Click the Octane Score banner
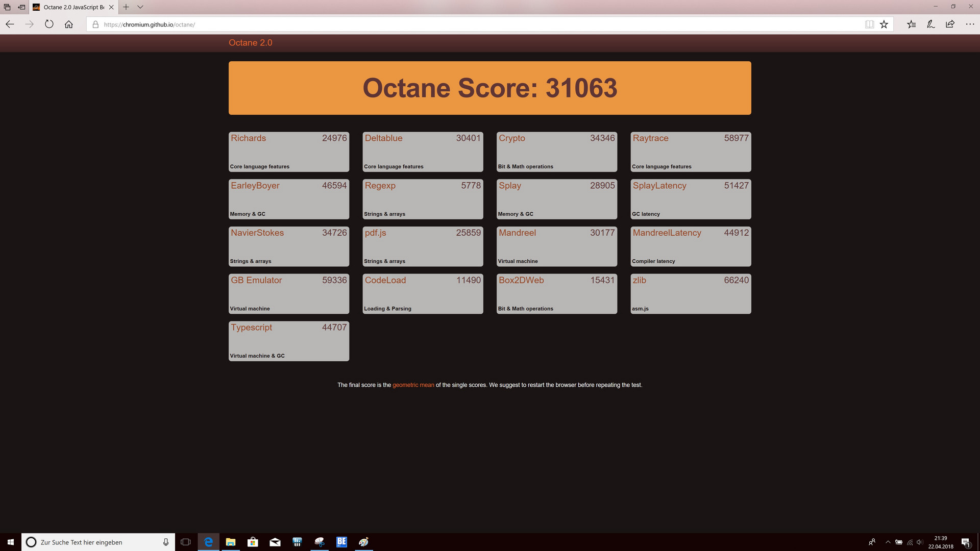The height and width of the screenshot is (551, 980). click(490, 88)
